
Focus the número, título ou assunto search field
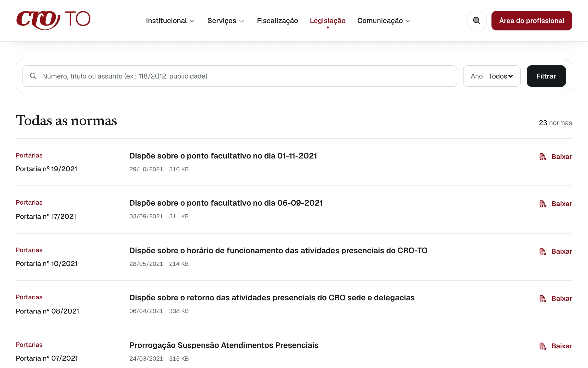(239, 76)
